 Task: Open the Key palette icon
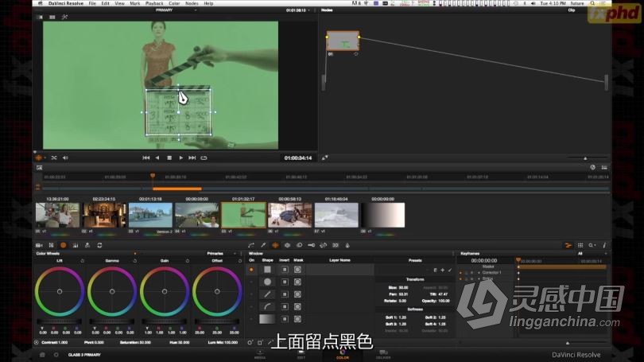(x=312, y=245)
